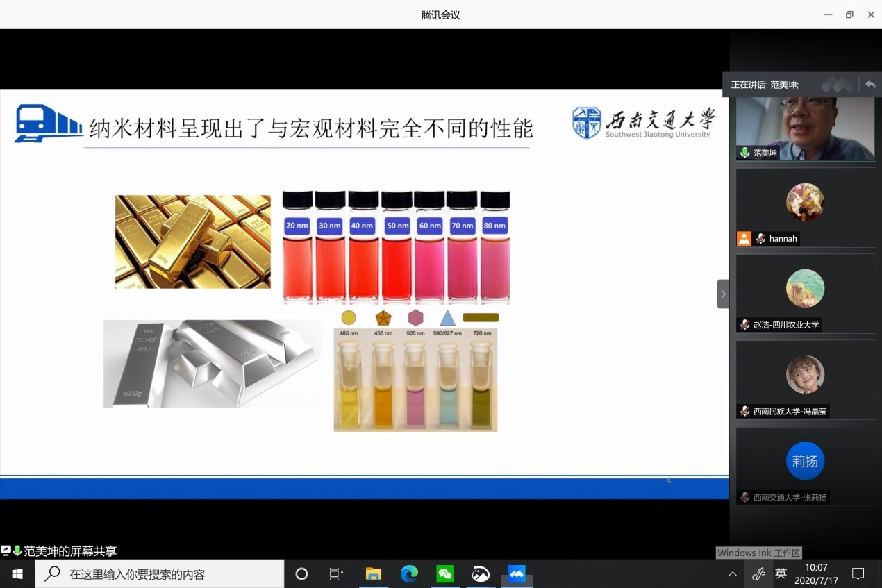Click the Windows taskbar search box
The height and width of the screenshot is (588, 882).
160,573
